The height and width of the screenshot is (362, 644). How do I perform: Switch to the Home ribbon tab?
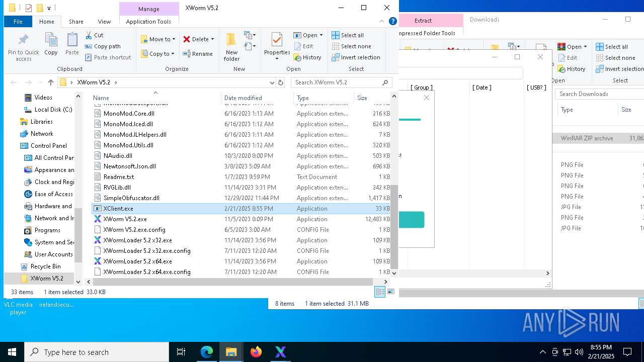tap(47, 22)
